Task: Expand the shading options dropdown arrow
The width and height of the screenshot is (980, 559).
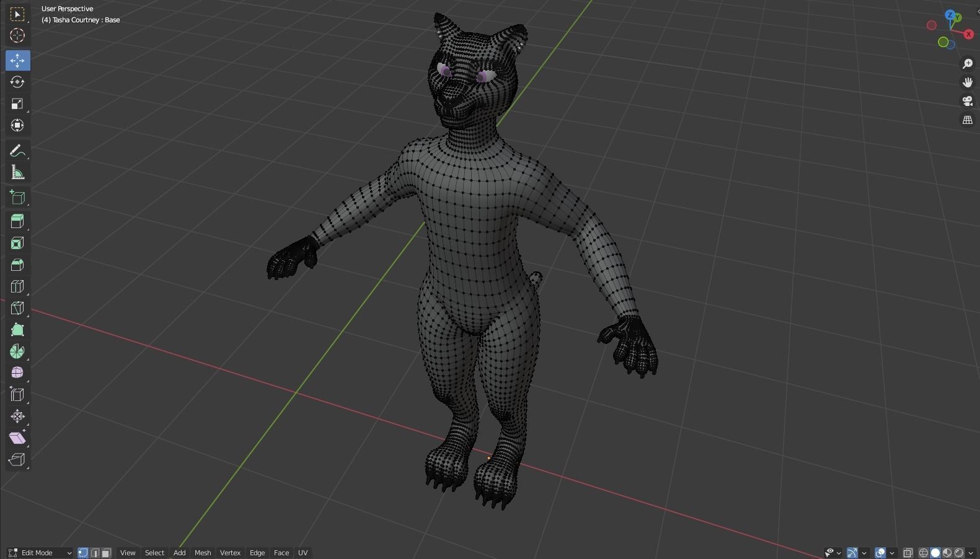Action: (x=971, y=553)
